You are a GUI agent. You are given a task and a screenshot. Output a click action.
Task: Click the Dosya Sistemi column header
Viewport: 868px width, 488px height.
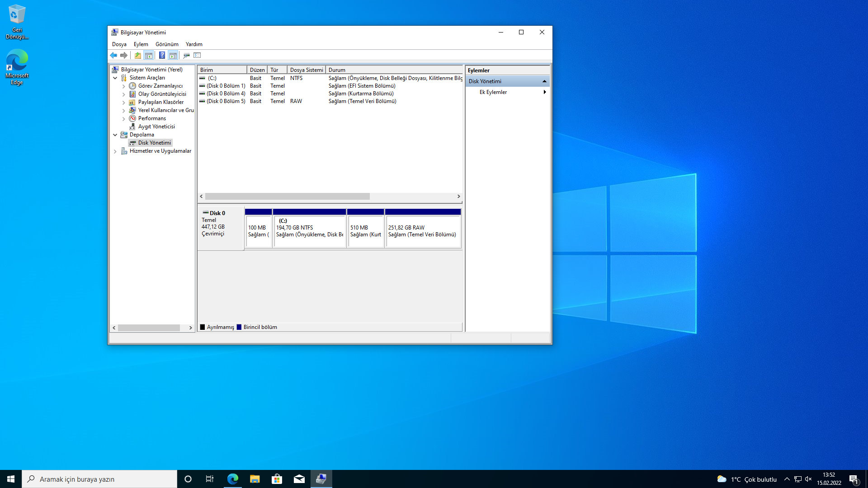[x=306, y=70]
